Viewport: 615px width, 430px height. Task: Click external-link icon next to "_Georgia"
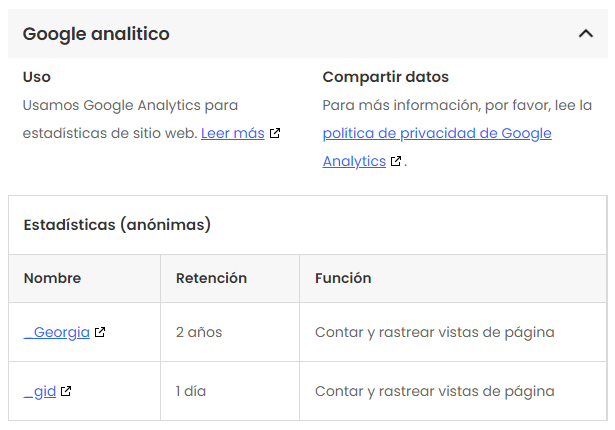tap(100, 332)
